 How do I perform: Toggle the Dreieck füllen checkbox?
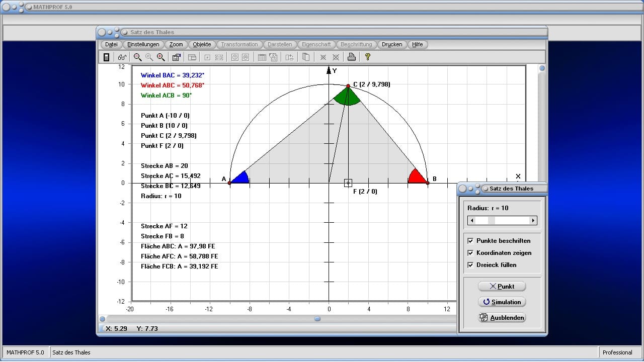(470, 265)
